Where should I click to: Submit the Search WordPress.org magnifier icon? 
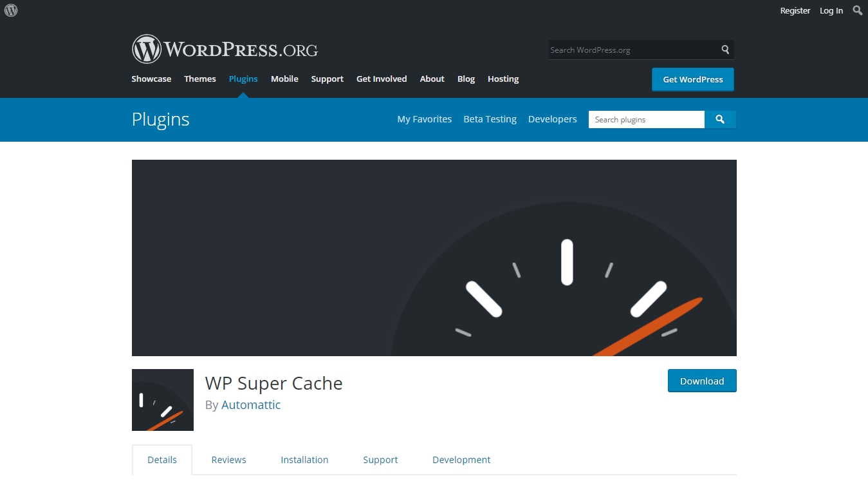725,50
